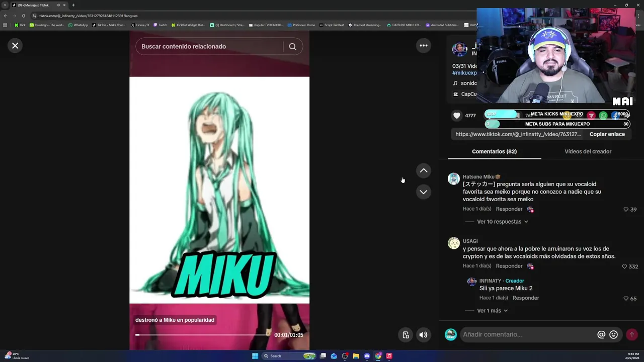
Task: Click the browser address bar
Action: [x=252, y=16]
